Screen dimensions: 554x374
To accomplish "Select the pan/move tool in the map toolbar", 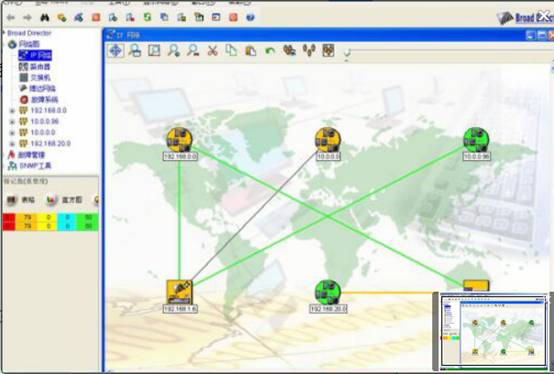I will point(116,51).
